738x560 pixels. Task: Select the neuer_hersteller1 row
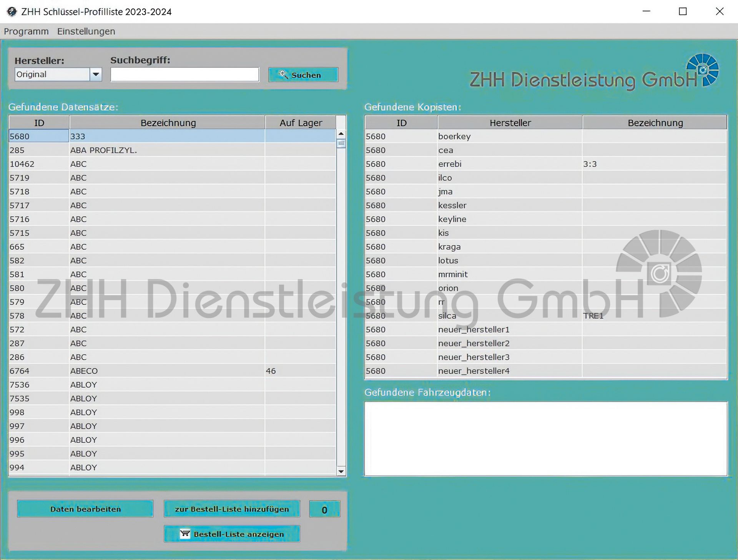(x=546, y=330)
